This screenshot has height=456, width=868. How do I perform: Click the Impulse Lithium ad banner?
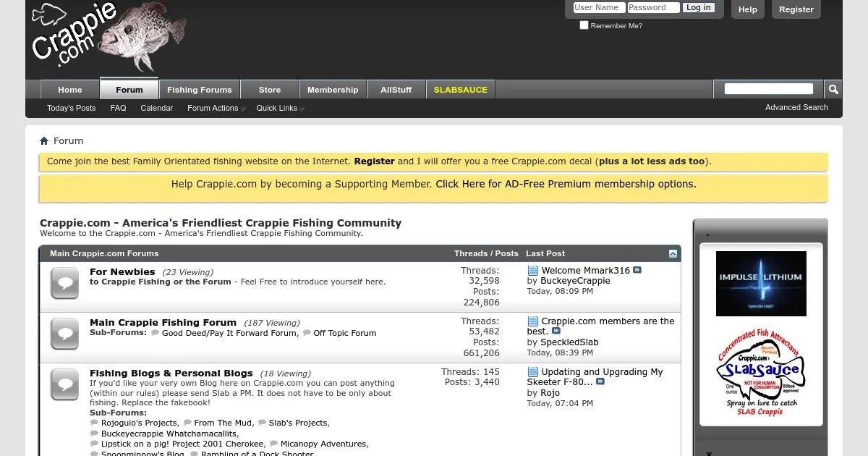click(761, 284)
